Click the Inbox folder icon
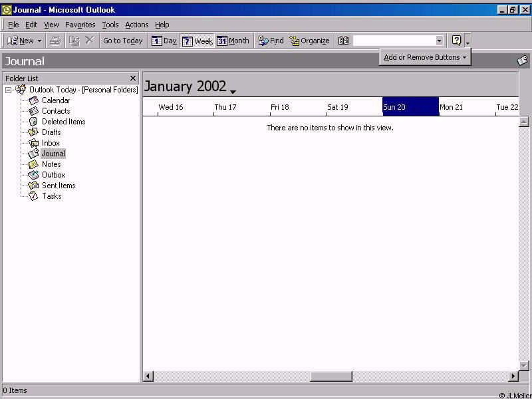 [33, 143]
